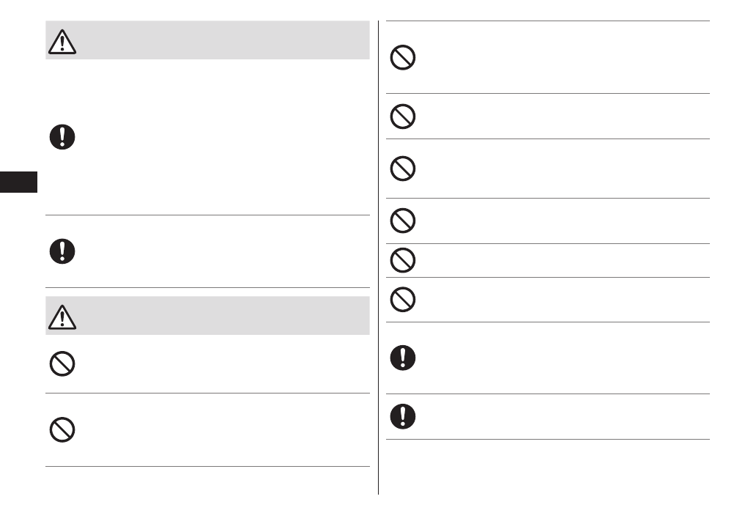Screen dimensions: 756x532
Task: Select the sixth prohibition icon in right column
Action: (403, 299)
